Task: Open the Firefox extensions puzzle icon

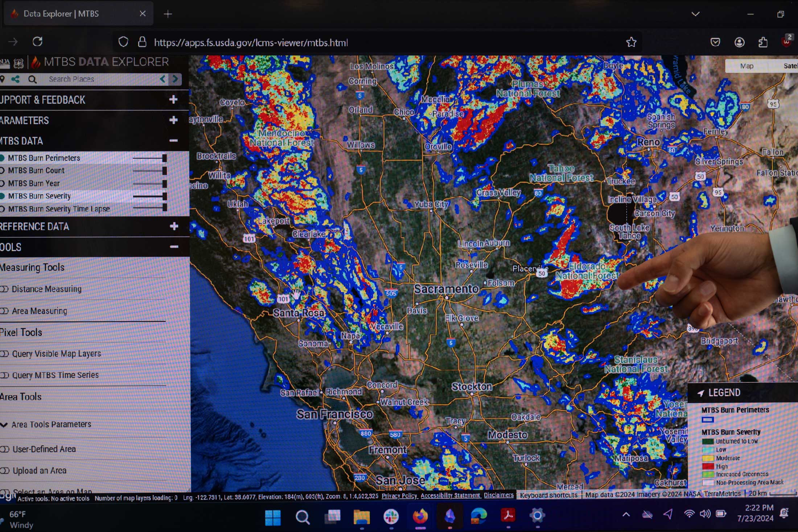Action: [x=763, y=42]
